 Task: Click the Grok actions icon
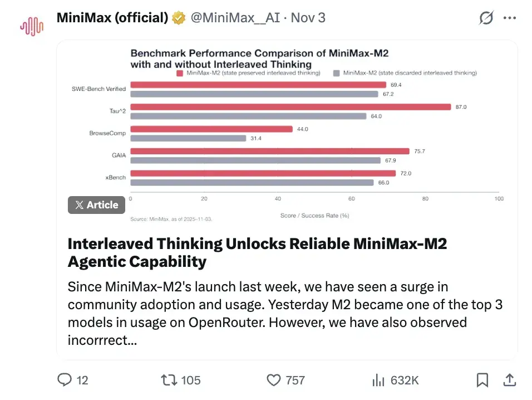(486, 18)
